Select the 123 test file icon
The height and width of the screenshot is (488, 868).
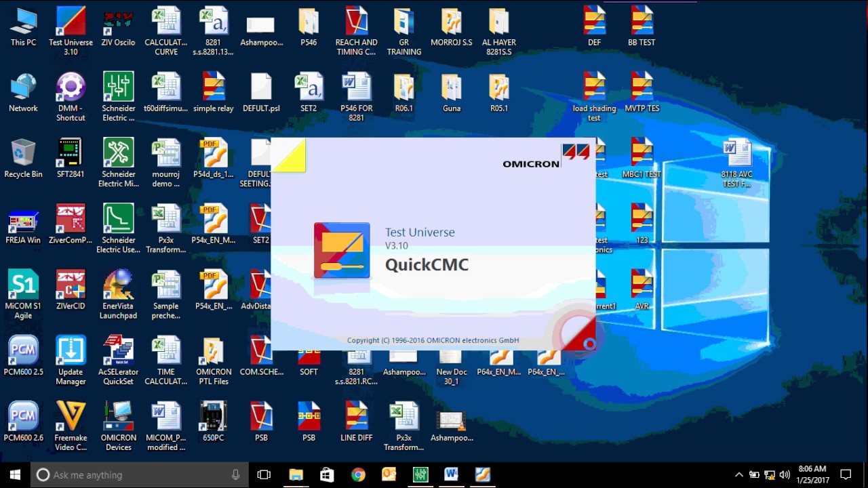point(642,224)
